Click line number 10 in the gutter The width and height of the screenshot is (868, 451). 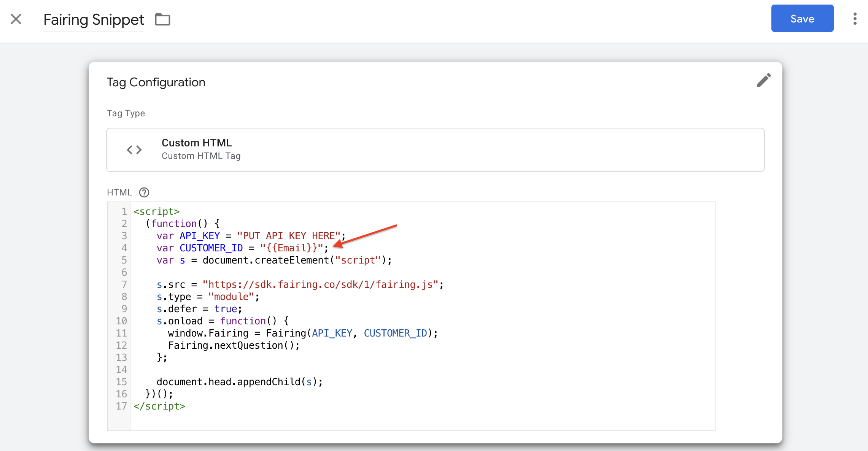click(x=121, y=321)
